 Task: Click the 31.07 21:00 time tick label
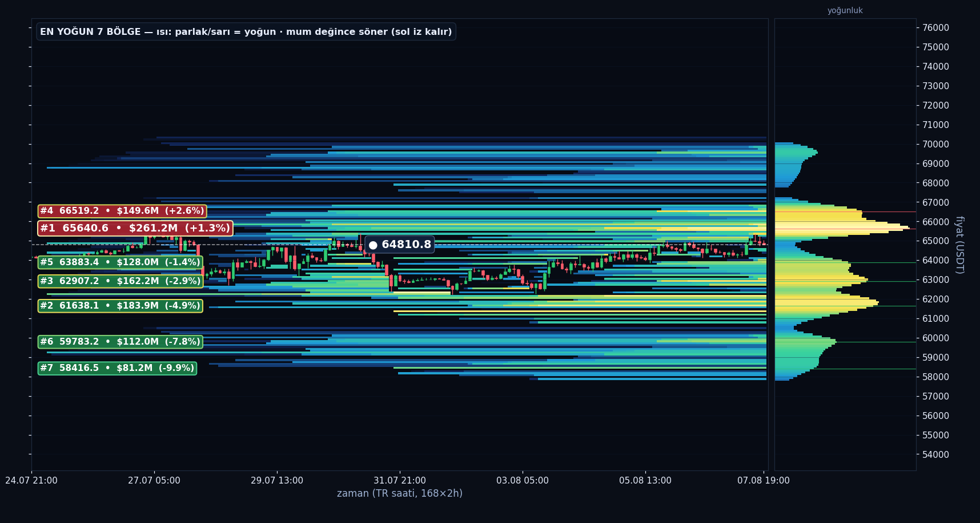coord(400,481)
